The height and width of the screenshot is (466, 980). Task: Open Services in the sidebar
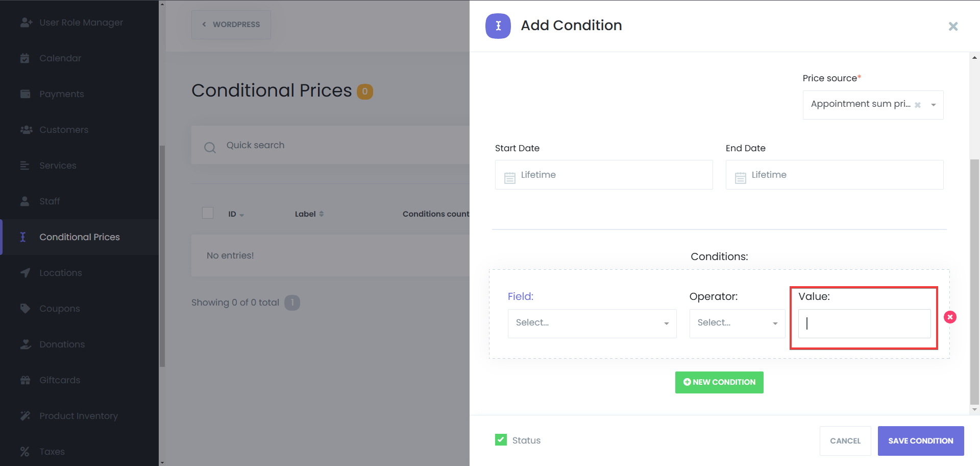click(x=58, y=166)
